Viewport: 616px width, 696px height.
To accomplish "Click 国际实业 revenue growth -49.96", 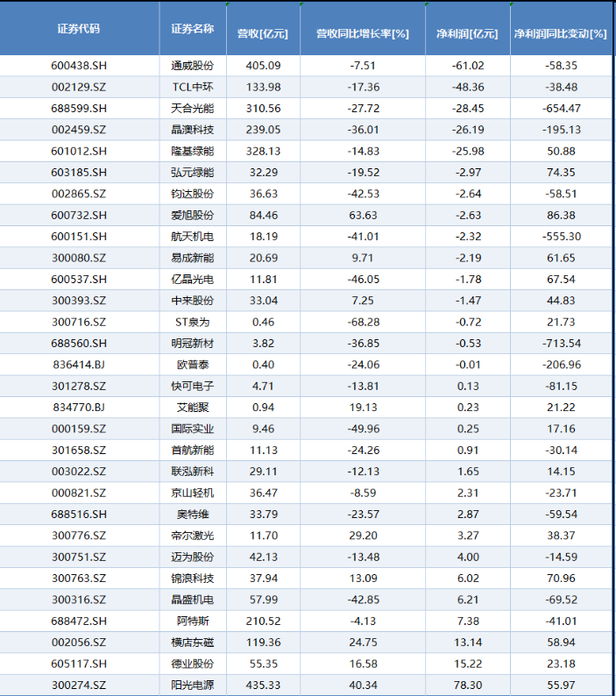I will [363, 429].
